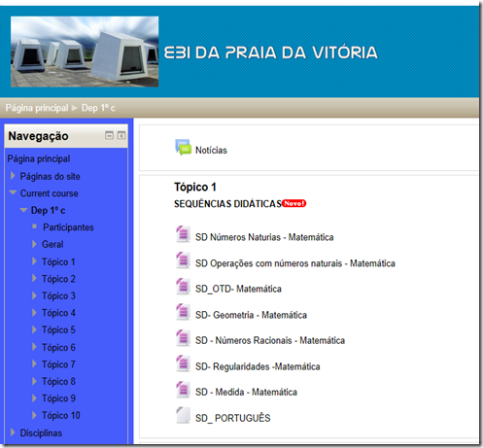Image resolution: width=483 pixels, height=448 pixels.
Task: Click the Disciplinas label in navigation
Action: (41, 433)
